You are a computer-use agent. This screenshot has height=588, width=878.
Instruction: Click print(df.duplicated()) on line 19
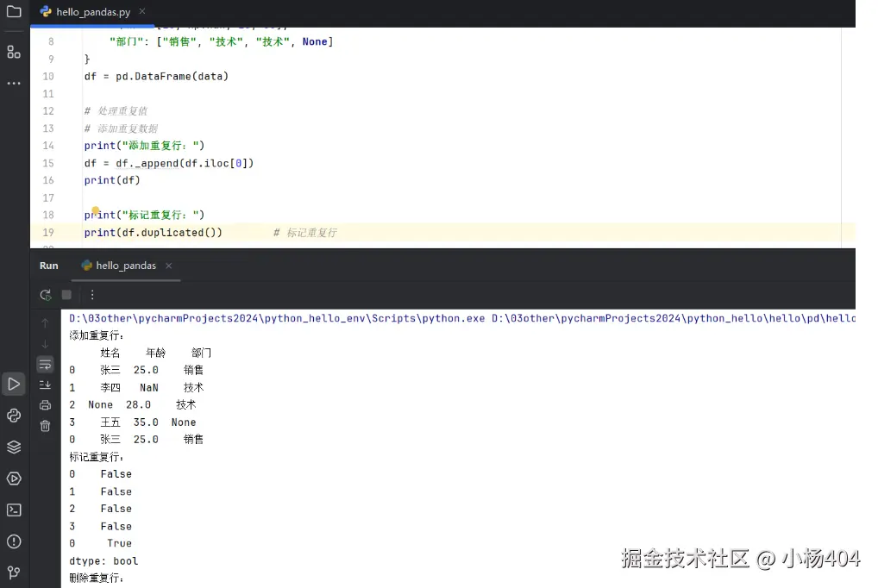pyautogui.click(x=153, y=233)
